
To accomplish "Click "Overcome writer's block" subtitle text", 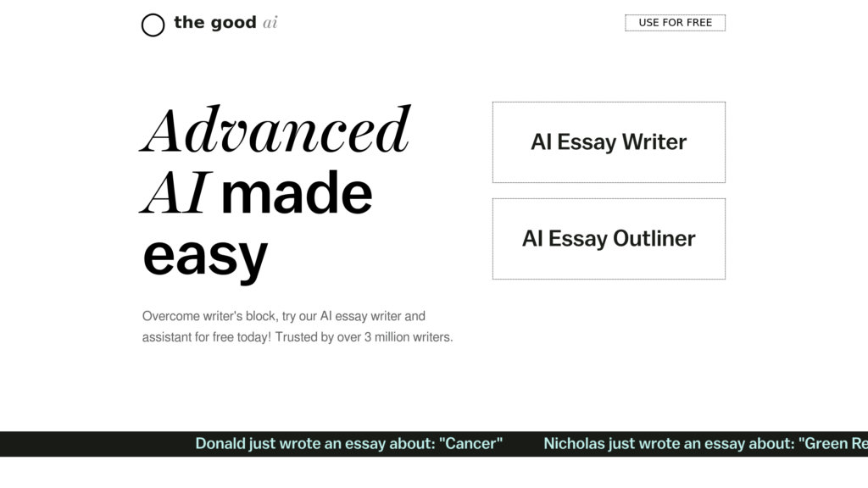I will (x=209, y=316).
